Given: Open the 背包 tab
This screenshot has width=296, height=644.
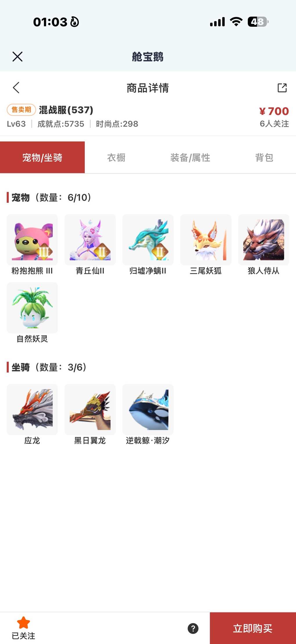Looking at the screenshot, I should 264,158.
